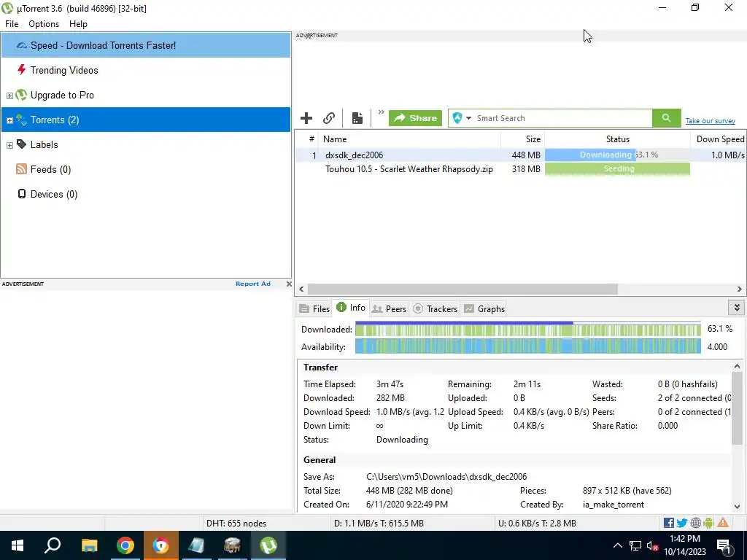Click inside the Smart Search input field

click(562, 118)
